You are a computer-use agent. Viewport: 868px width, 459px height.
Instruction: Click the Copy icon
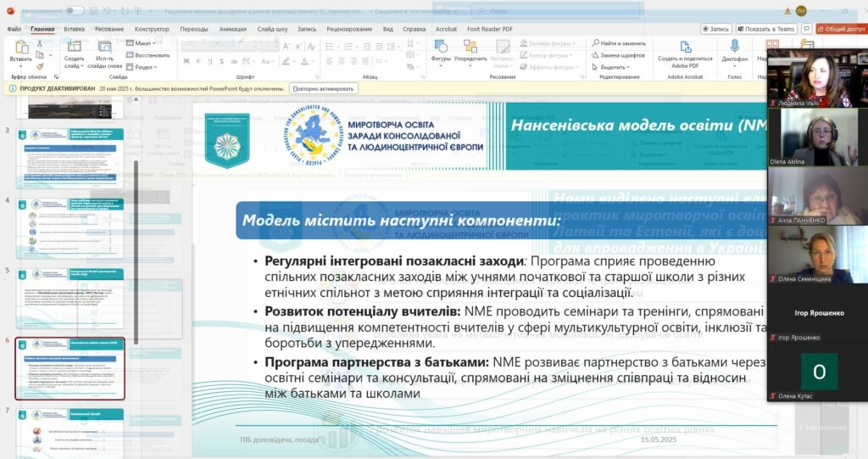[39, 55]
